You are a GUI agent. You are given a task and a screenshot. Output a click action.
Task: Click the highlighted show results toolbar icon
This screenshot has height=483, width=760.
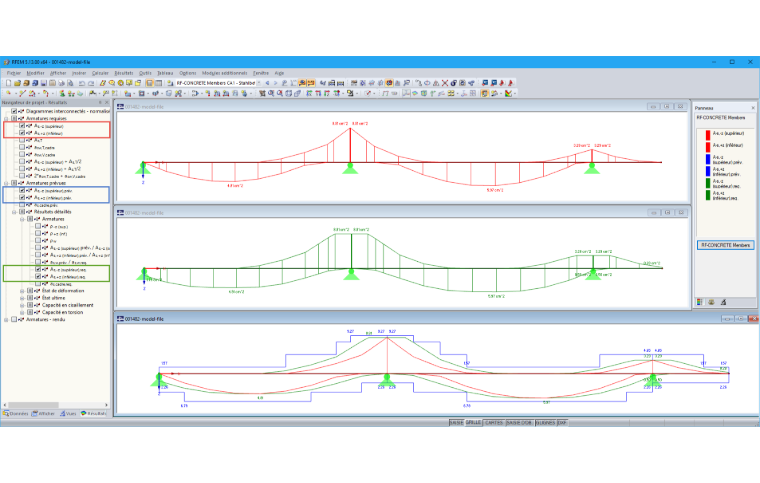[302, 83]
